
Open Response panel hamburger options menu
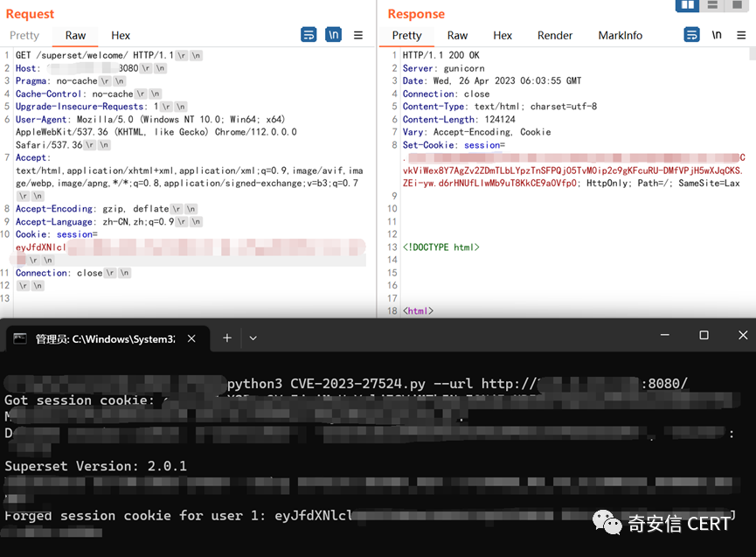click(741, 35)
